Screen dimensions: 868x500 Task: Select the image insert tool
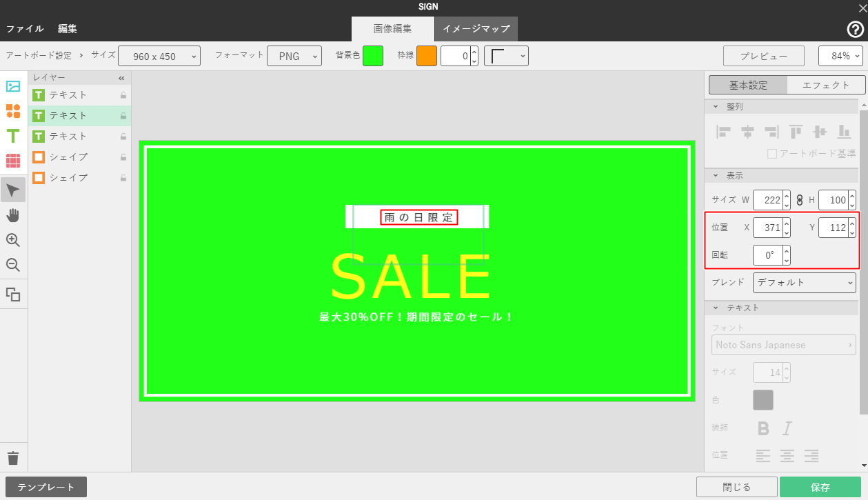pyautogui.click(x=13, y=86)
